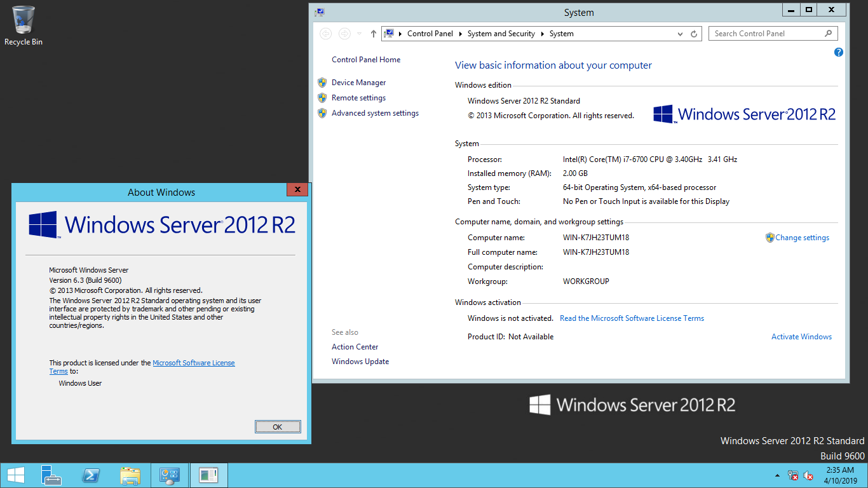This screenshot has height=488, width=868.
Task: Click 'Windows Server 2012 R2 Standard' edition text
Action: coord(524,101)
